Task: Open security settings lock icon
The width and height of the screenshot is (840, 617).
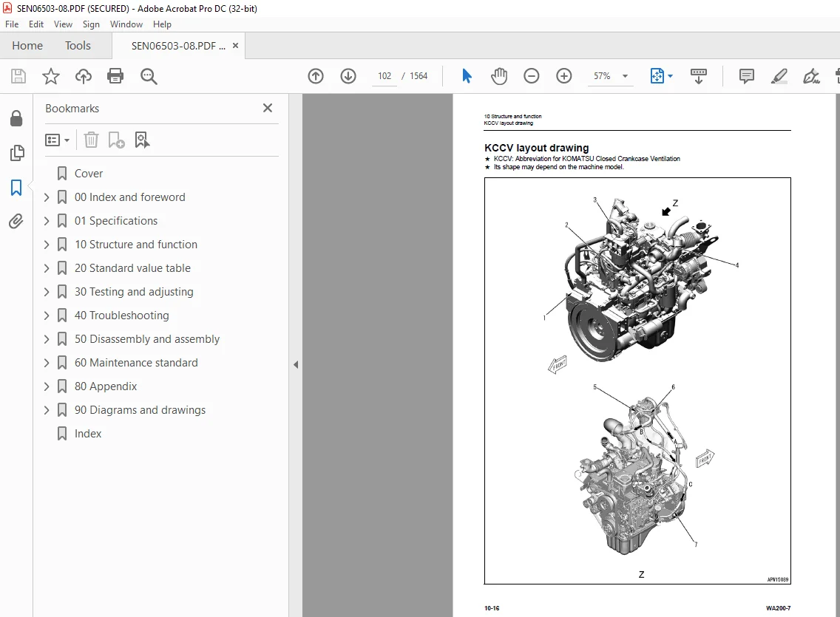Action: 16,118
